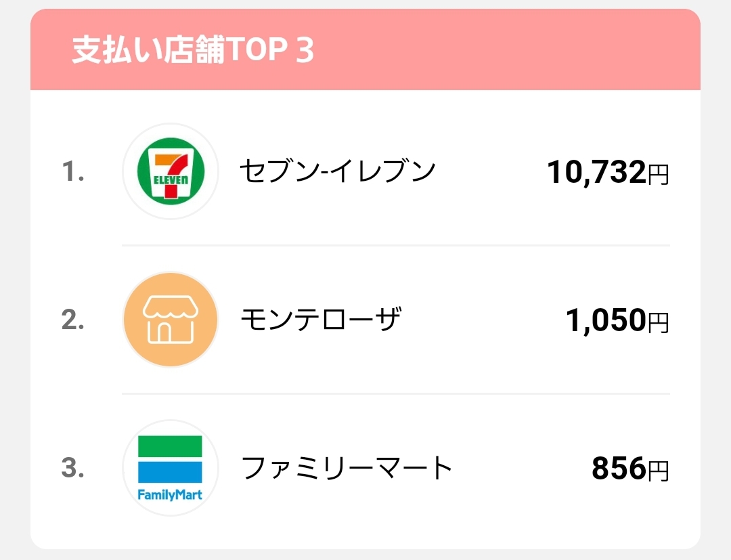The width and height of the screenshot is (731, 560).
Task: Tap the divider above the ファミリーマート row
Action: click(x=396, y=393)
